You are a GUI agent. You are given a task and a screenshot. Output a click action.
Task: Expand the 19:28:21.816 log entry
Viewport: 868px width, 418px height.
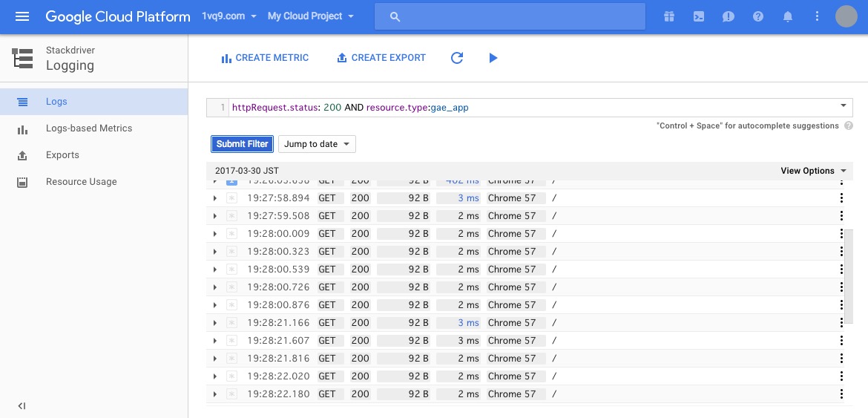point(215,358)
